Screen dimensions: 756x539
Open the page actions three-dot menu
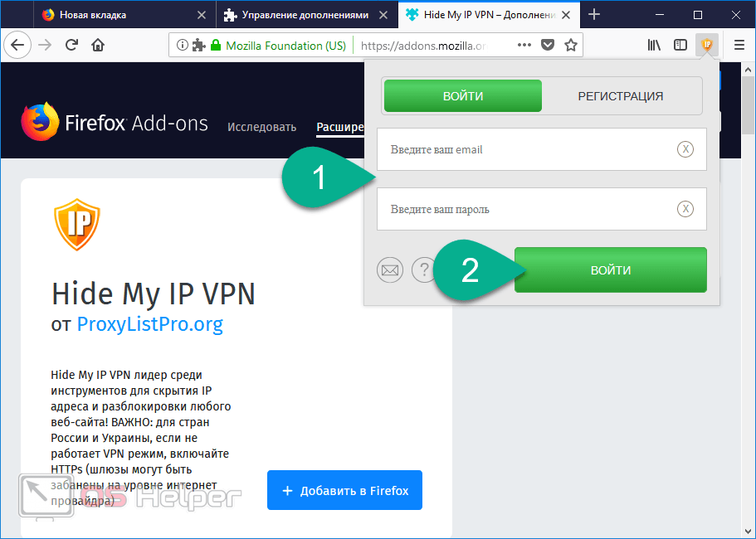point(524,46)
